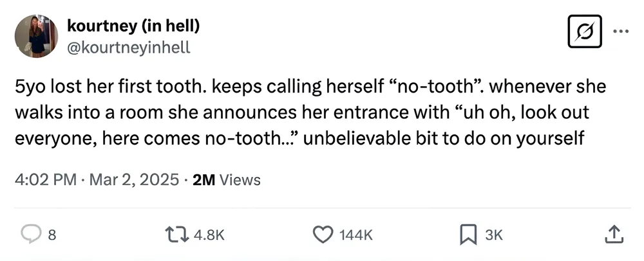Click the 144K likes count

[x=355, y=235]
